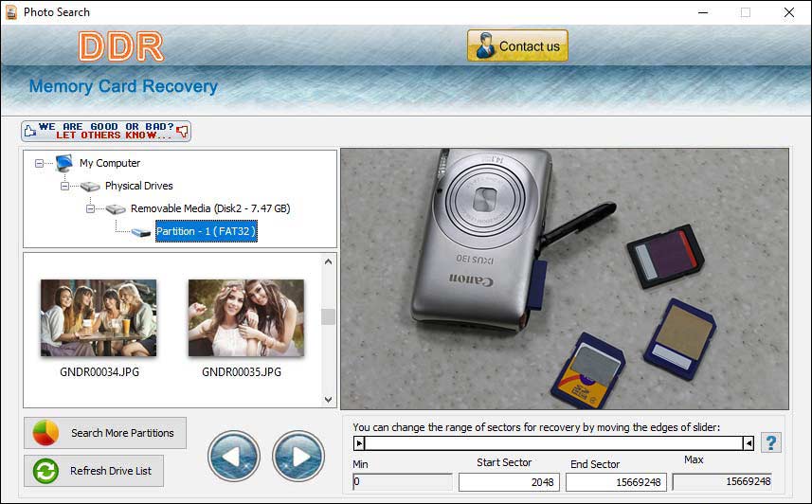The image size is (812, 504).
Task: Click the thumbnail list scrollbar thumb
Action: coord(328,316)
